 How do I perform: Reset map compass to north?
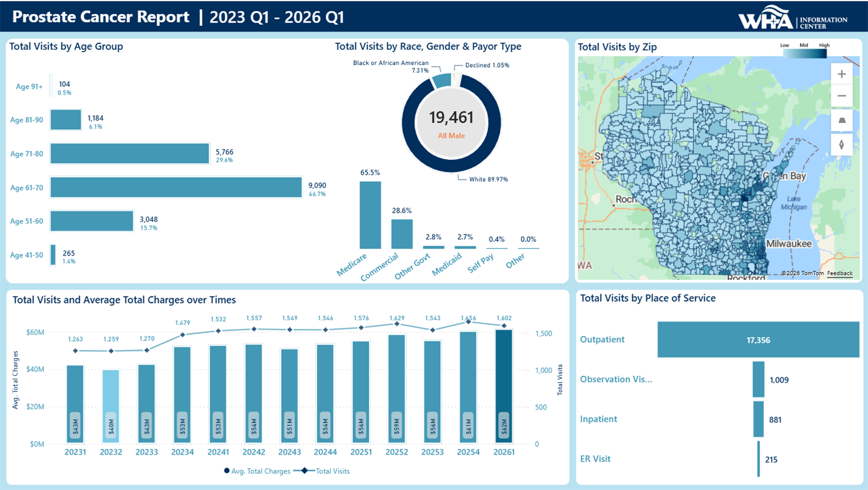pos(841,145)
